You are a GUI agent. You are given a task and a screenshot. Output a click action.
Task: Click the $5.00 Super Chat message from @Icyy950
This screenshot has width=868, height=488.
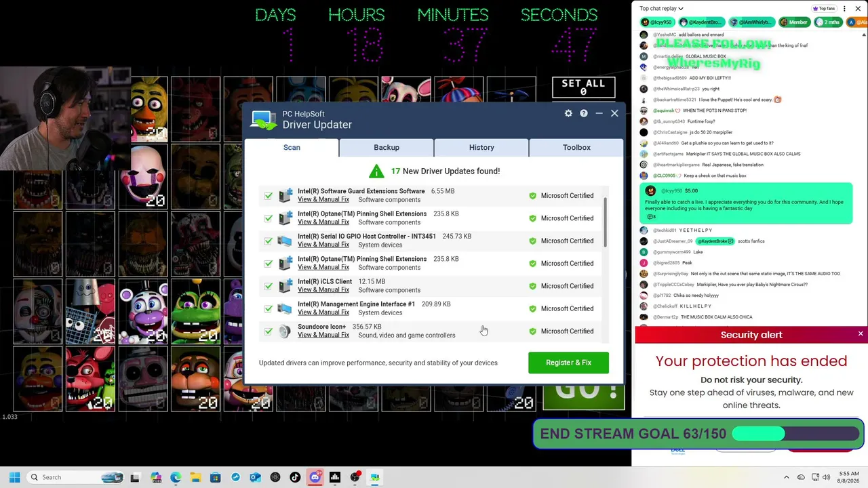click(745, 203)
